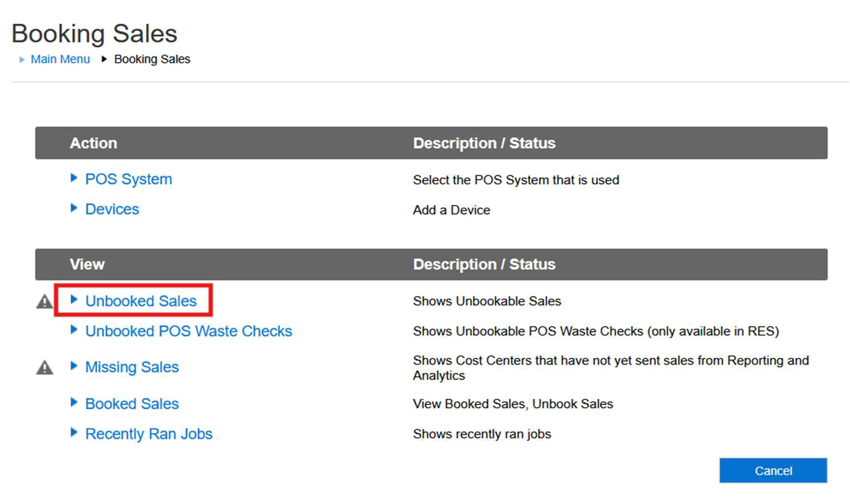Click the black breadcrumb arrow before Booking Sales
The height and width of the screenshot is (504, 850).
pyautogui.click(x=104, y=59)
